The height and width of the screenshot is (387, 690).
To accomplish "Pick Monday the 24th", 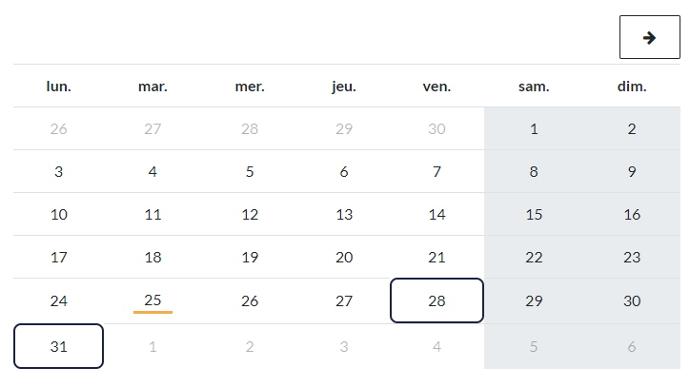I will point(59,300).
